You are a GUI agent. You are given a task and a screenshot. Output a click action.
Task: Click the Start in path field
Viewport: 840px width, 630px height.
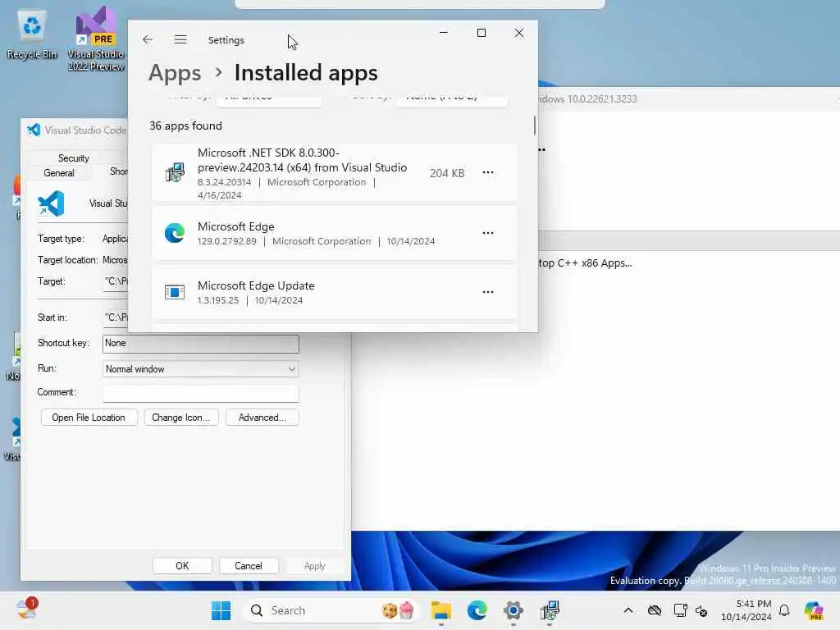tap(115, 317)
